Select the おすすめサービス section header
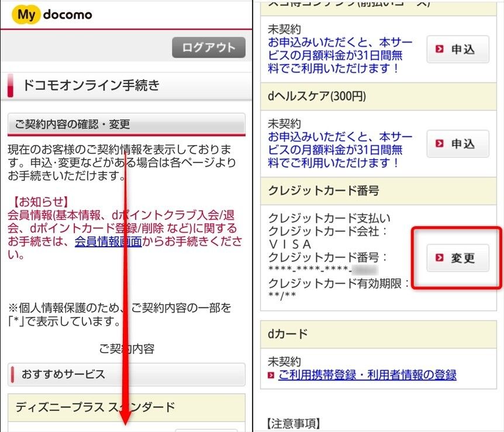The height and width of the screenshot is (432, 504). coord(126,374)
